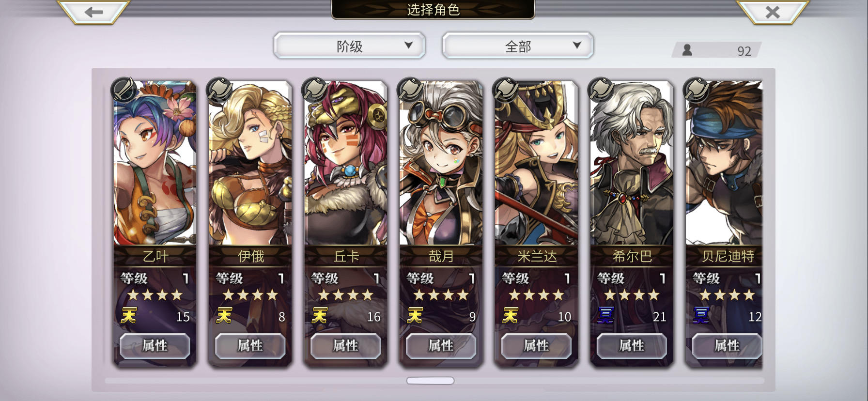Click the character count person icon
The image size is (868, 401).
pos(687,50)
